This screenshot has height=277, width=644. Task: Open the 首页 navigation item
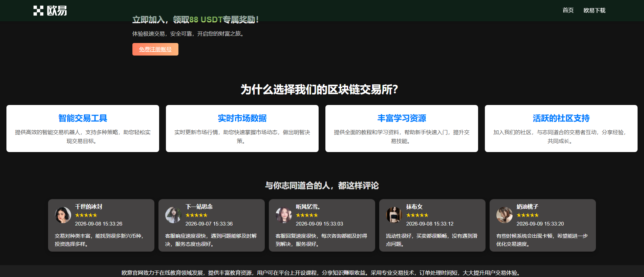coord(568,10)
